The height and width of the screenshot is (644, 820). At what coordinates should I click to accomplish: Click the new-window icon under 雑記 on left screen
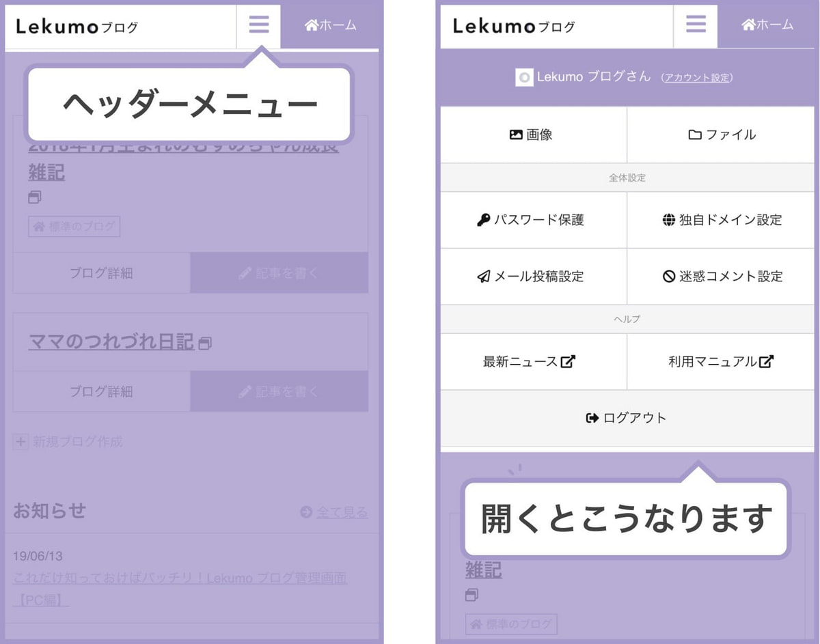click(x=34, y=197)
